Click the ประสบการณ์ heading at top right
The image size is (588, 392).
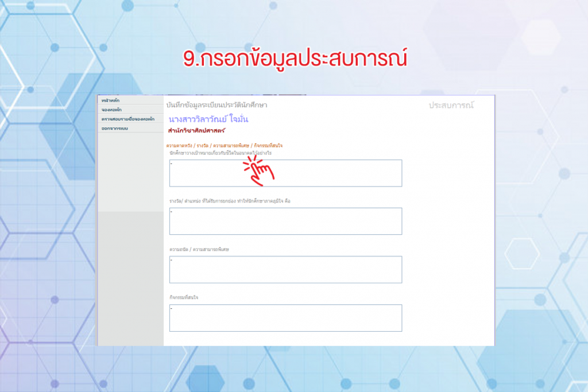click(x=452, y=106)
